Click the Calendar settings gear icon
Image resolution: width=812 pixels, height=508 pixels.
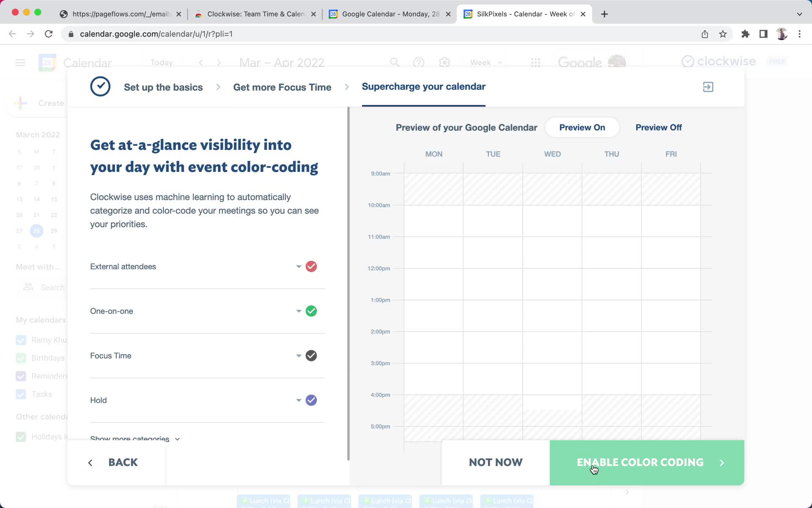click(x=444, y=63)
